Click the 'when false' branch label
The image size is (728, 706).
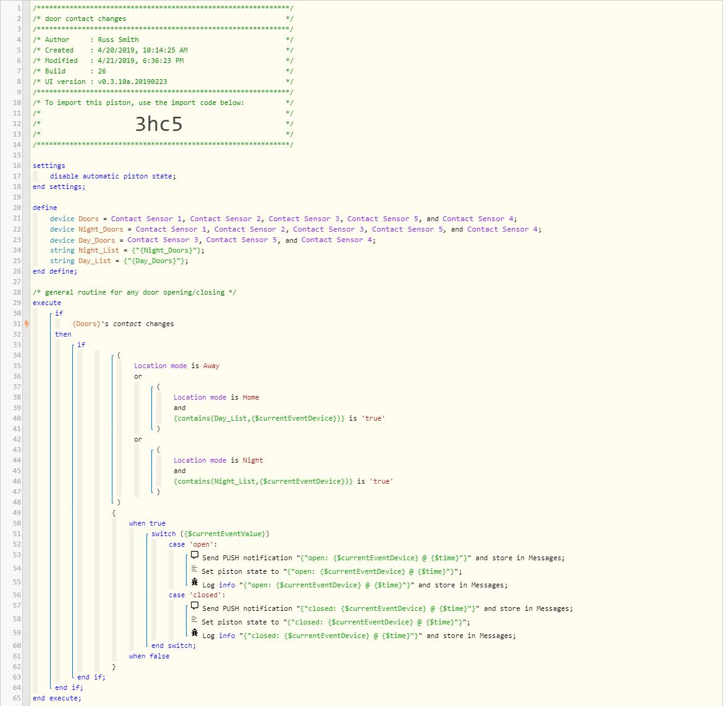pos(149,657)
